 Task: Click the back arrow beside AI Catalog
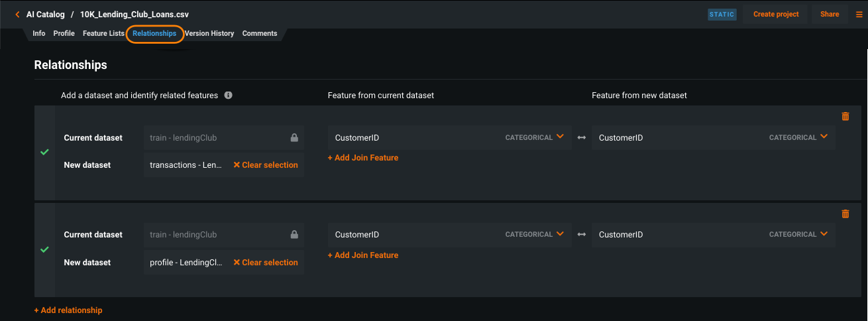tap(17, 14)
